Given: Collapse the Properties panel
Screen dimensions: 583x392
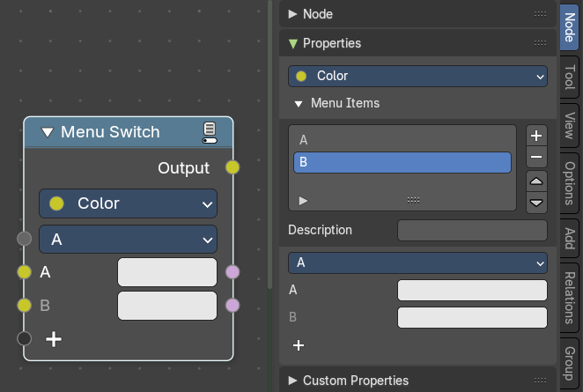Looking at the screenshot, I should [x=293, y=43].
